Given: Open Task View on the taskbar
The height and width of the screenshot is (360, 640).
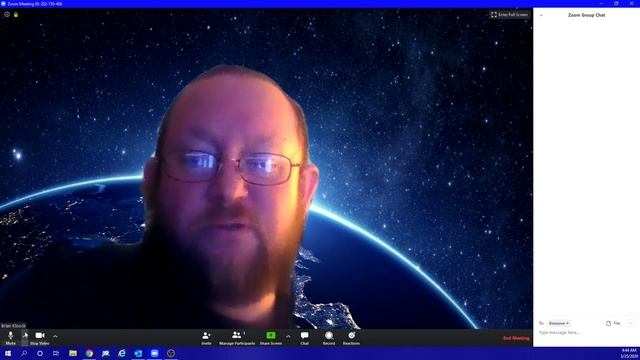Looking at the screenshot, I should (x=56, y=353).
